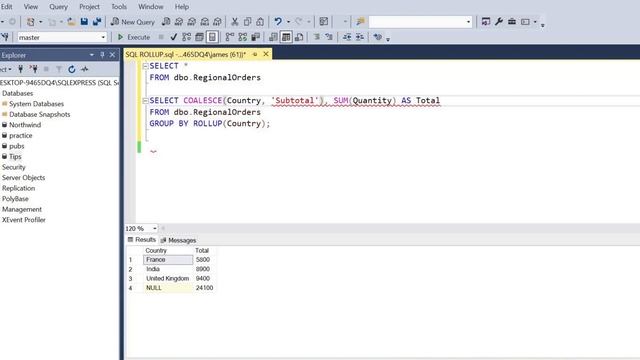
Task: Click the Solution Explorer window icon
Action: coord(486,22)
